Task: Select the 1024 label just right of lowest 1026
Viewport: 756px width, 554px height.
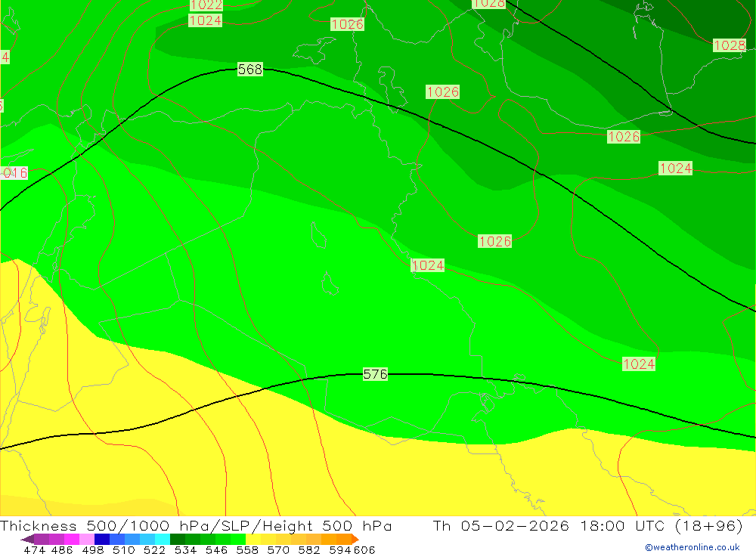Action: pyautogui.click(x=639, y=364)
